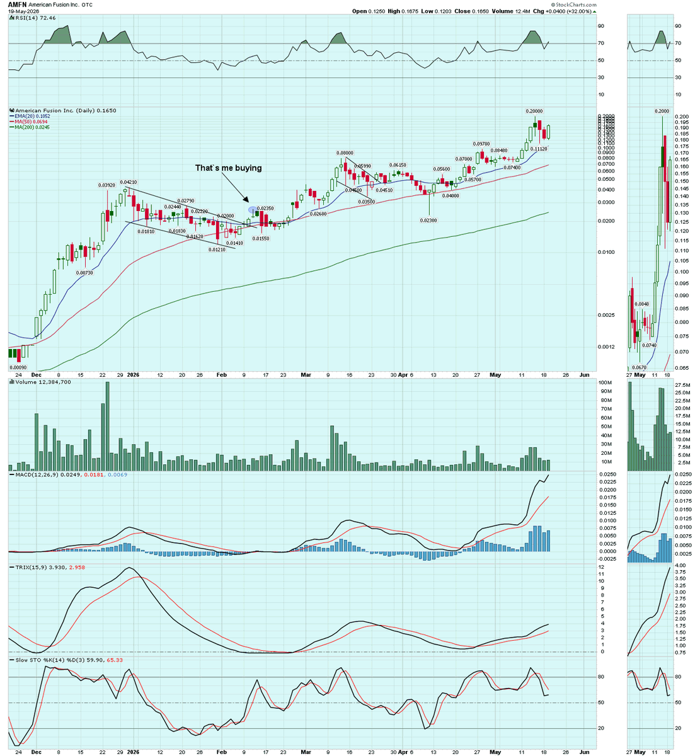700x756 pixels.
Task: Click the candlestick icon beside American Fusion Inc. (Daily)
Action: [x=11, y=110]
